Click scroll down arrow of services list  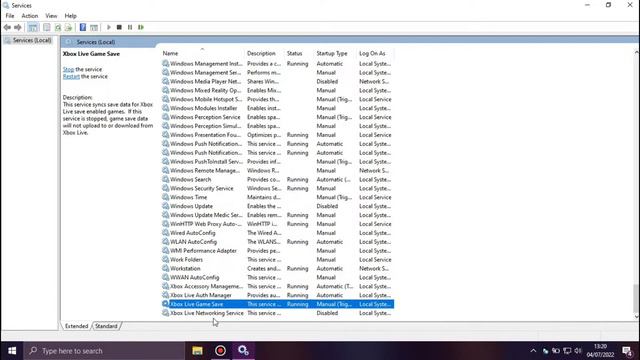point(636,316)
